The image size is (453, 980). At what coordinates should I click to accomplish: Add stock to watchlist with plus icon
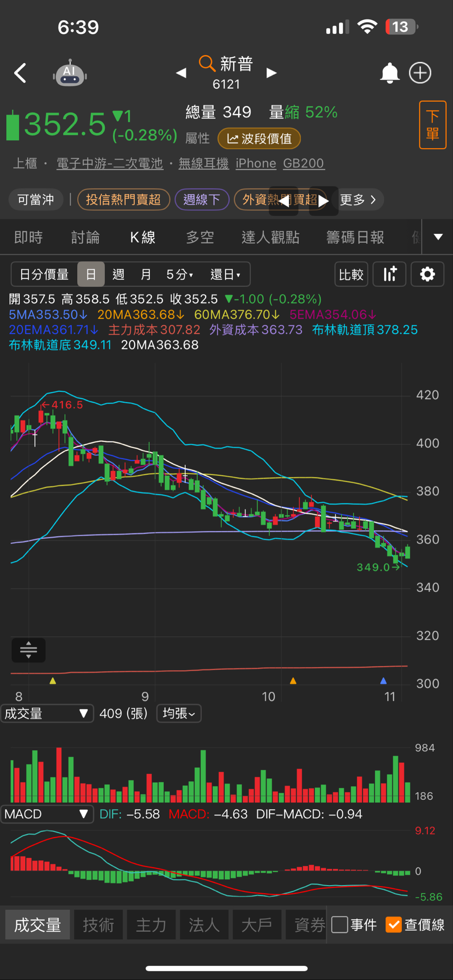(420, 73)
